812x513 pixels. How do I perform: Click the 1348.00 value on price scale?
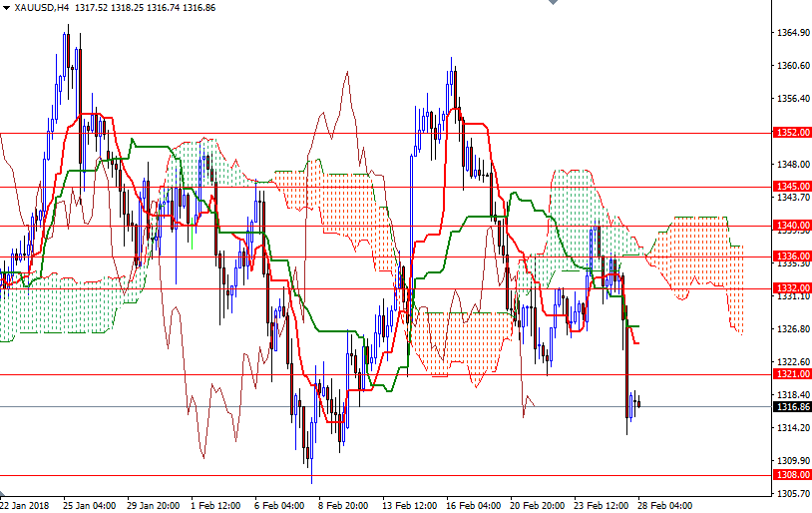pos(791,164)
